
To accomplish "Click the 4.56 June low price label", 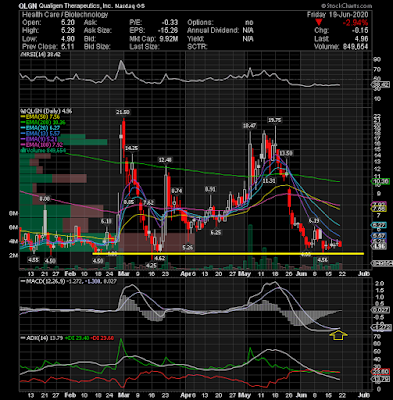I will 322,260.
